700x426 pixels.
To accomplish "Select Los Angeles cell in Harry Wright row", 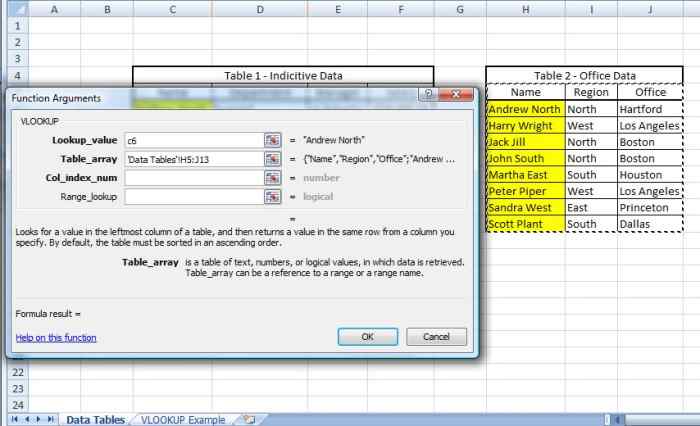I will [650, 125].
